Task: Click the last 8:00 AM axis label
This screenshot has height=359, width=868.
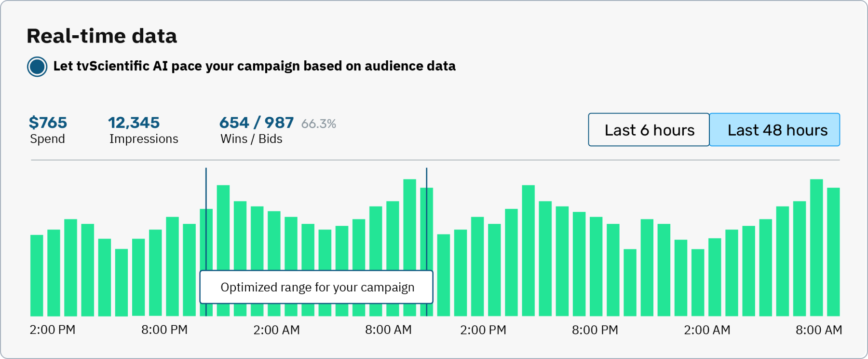Action: [x=818, y=330]
